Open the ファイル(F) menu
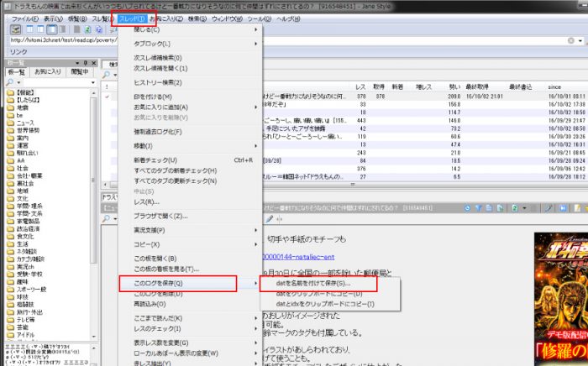588x366 pixels. click(x=24, y=18)
